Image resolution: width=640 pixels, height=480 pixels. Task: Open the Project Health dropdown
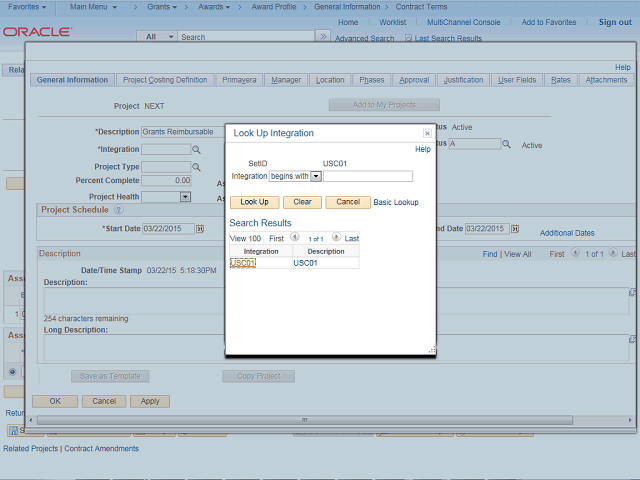[185, 197]
